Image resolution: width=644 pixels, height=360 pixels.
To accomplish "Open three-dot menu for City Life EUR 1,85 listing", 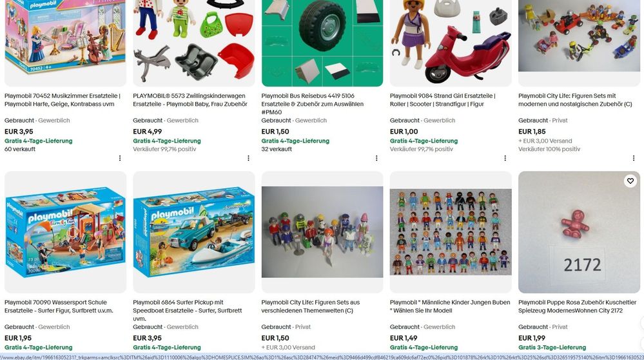I will [634, 158].
